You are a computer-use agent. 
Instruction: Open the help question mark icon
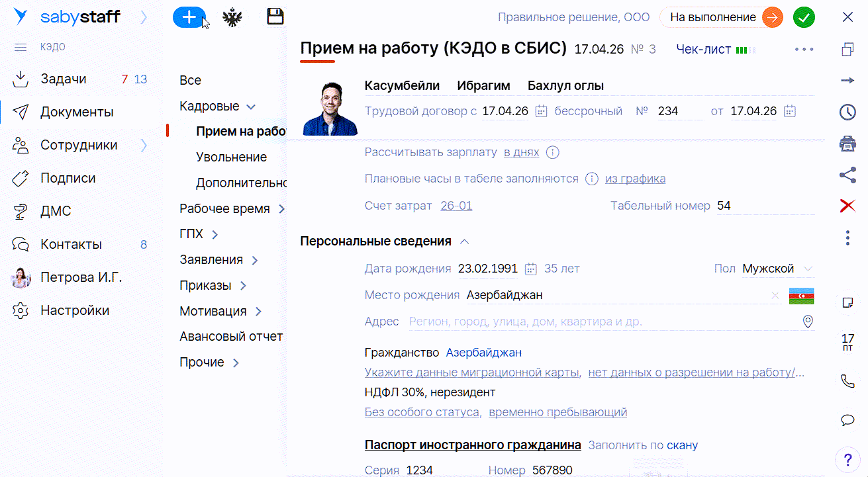[x=847, y=458]
